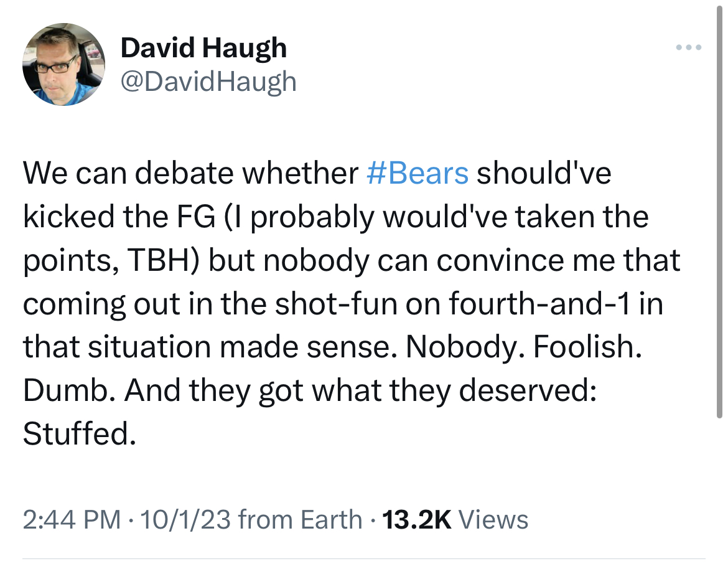This screenshot has height=584, width=728.
Task: Click the 2:44 PM timestamp
Action: 72,519
